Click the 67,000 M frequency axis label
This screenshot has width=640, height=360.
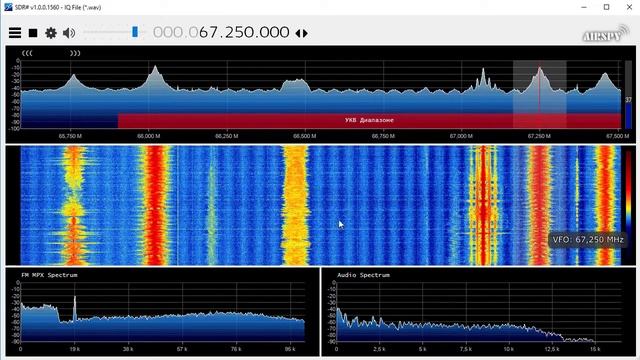(461, 136)
